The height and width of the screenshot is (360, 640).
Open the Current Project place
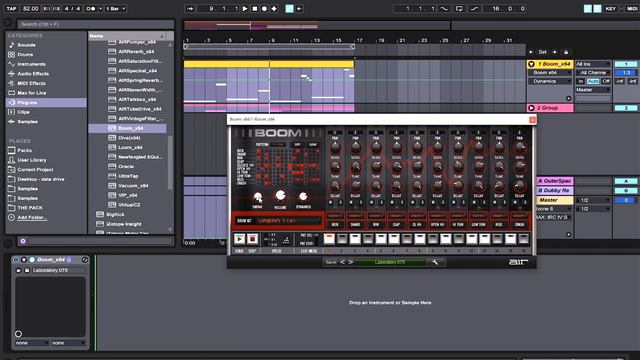tap(35, 169)
